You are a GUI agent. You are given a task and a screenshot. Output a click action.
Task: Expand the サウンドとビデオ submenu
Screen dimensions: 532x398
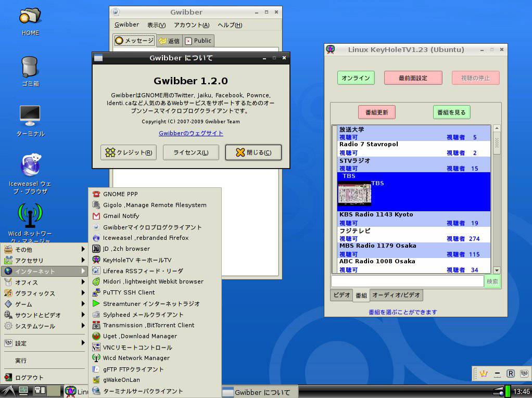click(x=44, y=315)
